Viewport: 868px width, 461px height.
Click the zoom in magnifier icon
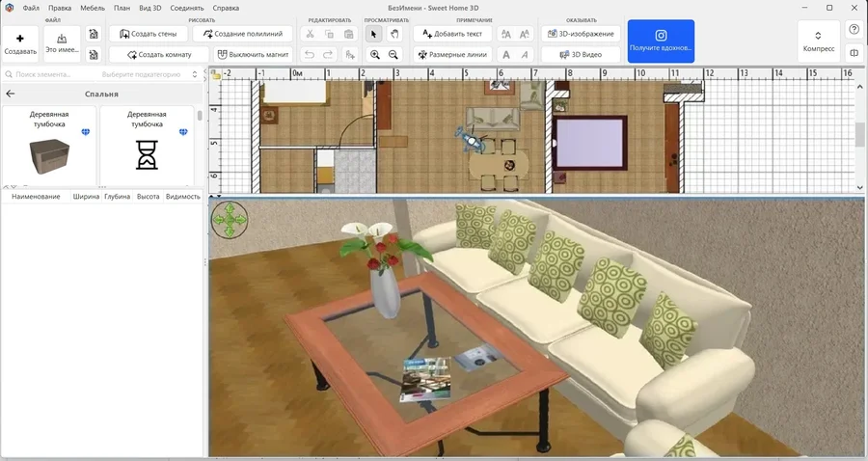click(x=375, y=55)
